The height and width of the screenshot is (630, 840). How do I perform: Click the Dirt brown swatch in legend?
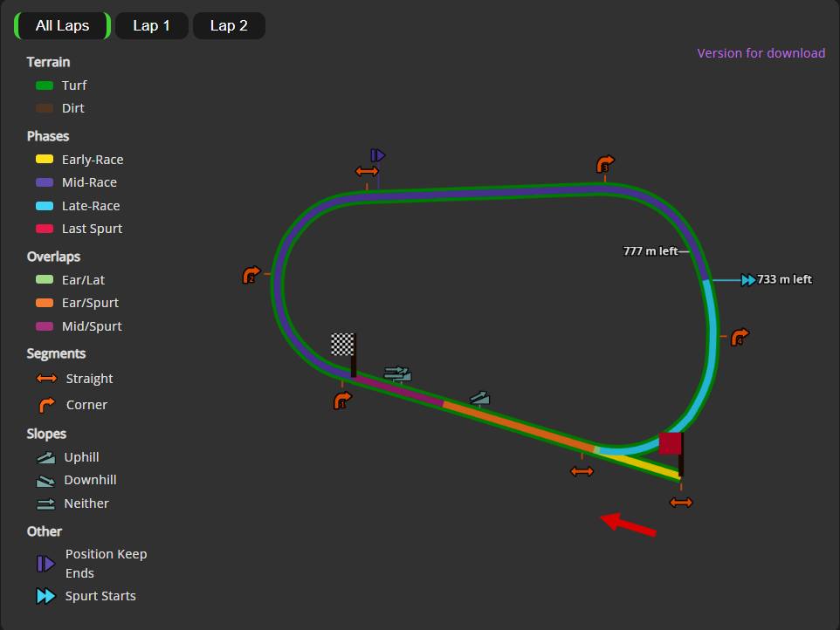(x=45, y=108)
